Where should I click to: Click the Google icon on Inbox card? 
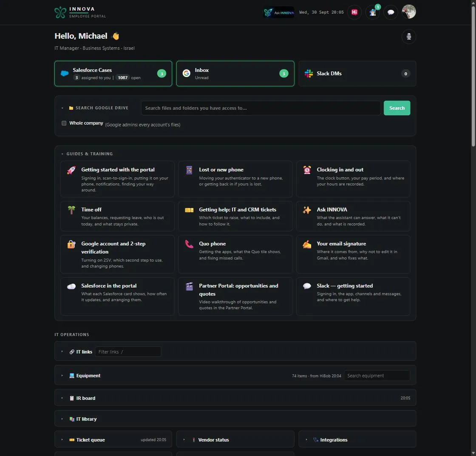[187, 73]
